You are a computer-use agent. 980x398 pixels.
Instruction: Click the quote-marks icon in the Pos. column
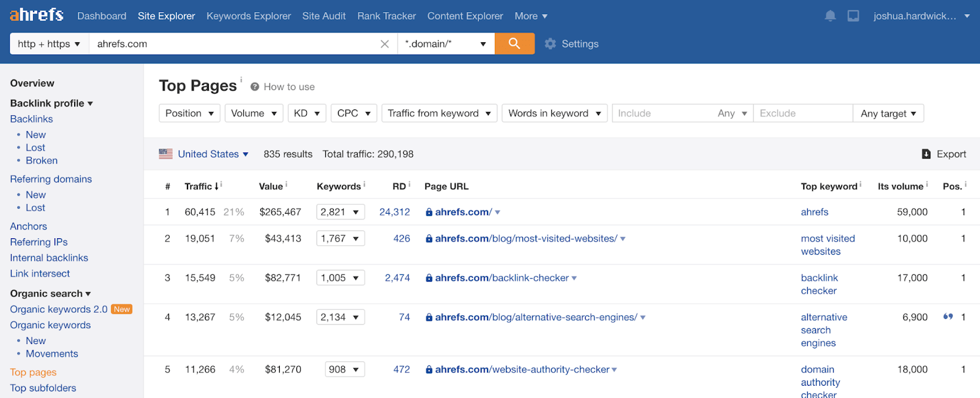point(948,317)
